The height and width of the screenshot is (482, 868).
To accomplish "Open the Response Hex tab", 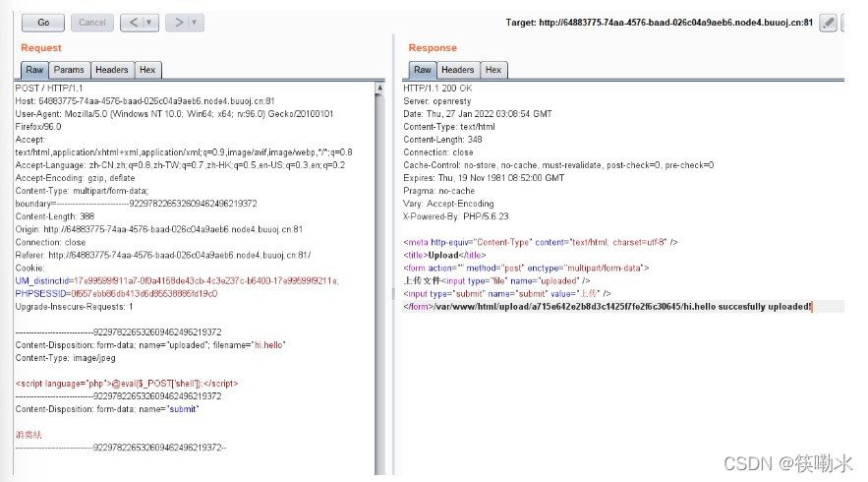I will tap(493, 70).
